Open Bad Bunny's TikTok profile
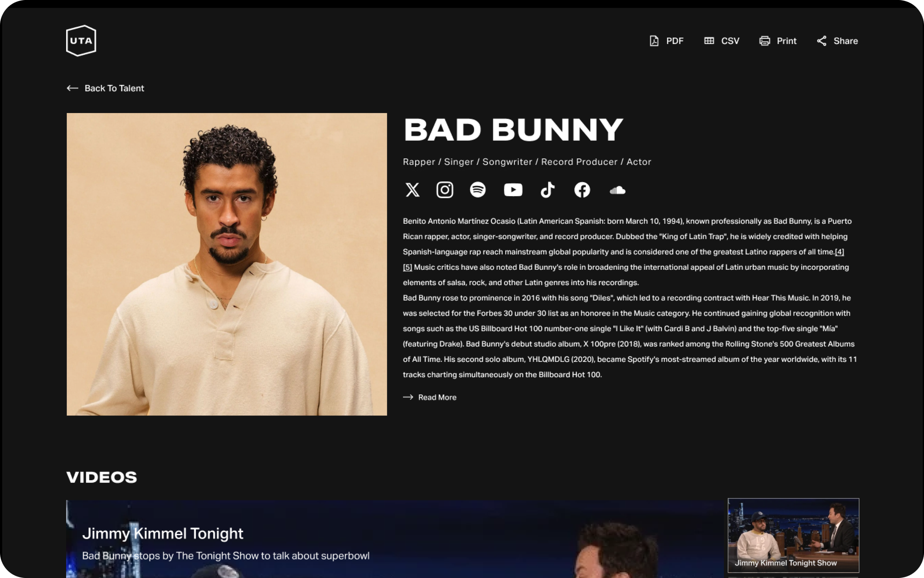The image size is (924, 578). pos(547,190)
